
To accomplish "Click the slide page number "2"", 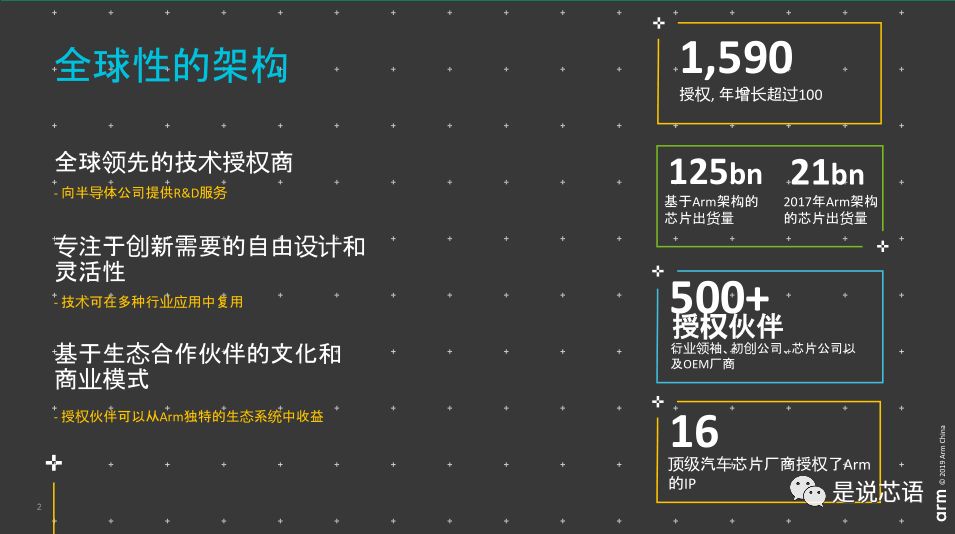I will pyautogui.click(x=40, y=507).
